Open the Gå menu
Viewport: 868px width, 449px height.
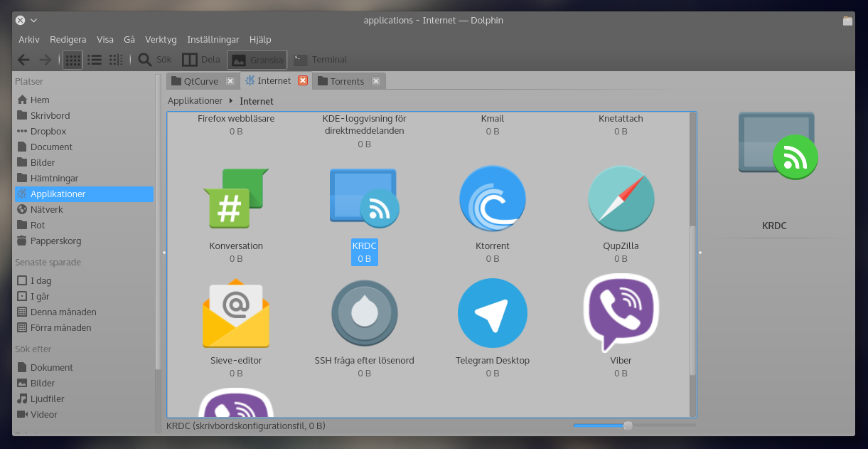coord(129,40)
